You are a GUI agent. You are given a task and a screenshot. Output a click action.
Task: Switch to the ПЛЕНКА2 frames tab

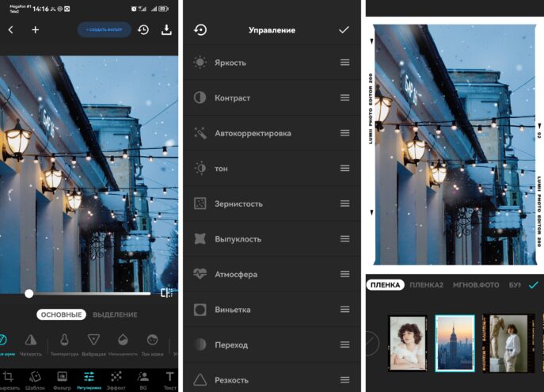pos(426,284)
